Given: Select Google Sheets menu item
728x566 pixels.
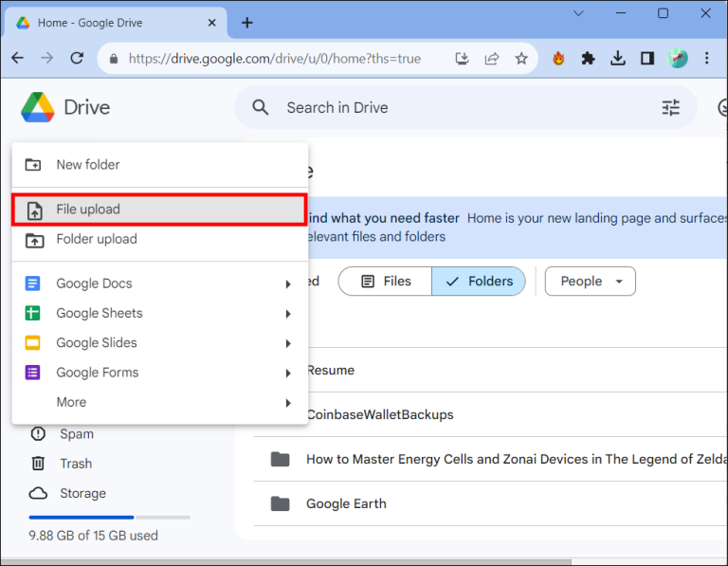Looking at the screenshot, I should click(x=159, y=313).
